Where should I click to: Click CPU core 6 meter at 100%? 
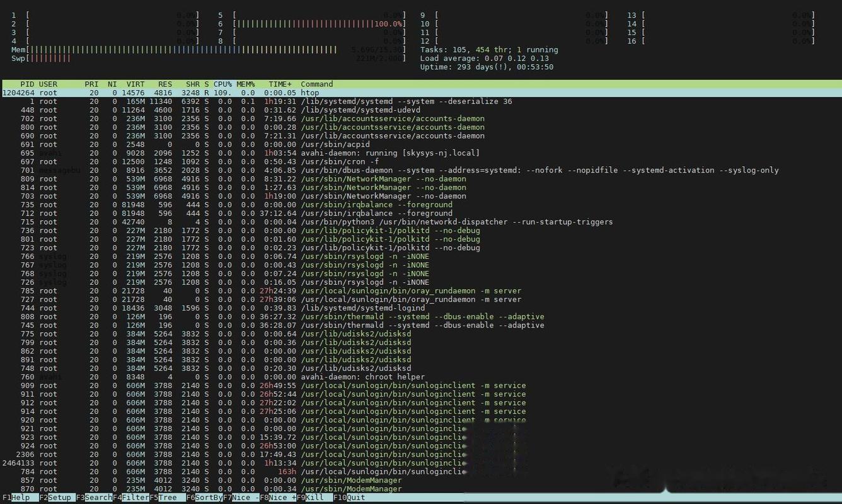pos(315,23)
